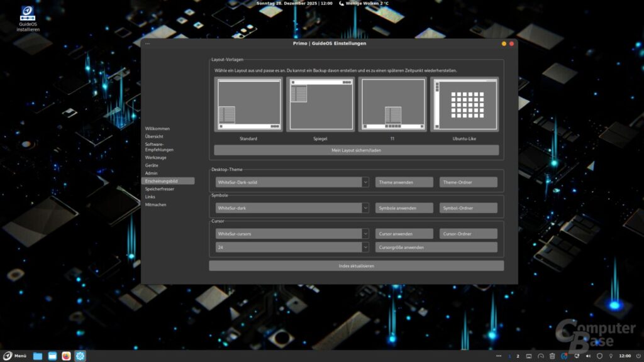Screen dimensions: 644x362
Task: Expand the cursor size dropdown showing 24
Action: [x=365, y=248]
